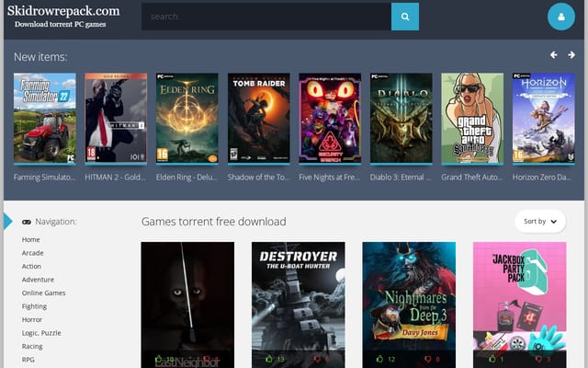Open Grand Theft Auto San Andreas cover
The width and height of the screenshot is (588, 368).
472,118
